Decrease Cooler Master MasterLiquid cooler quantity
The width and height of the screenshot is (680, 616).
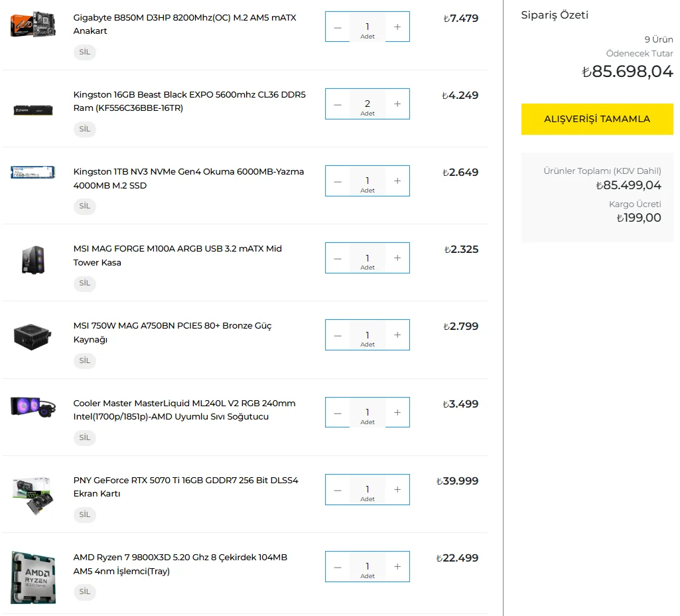[338, 413]
